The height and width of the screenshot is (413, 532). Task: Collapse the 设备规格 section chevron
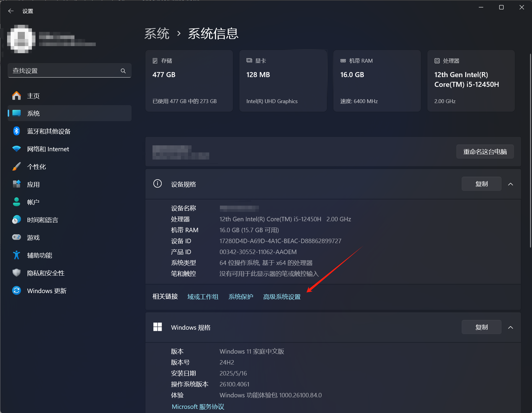(x=510, y=184)
